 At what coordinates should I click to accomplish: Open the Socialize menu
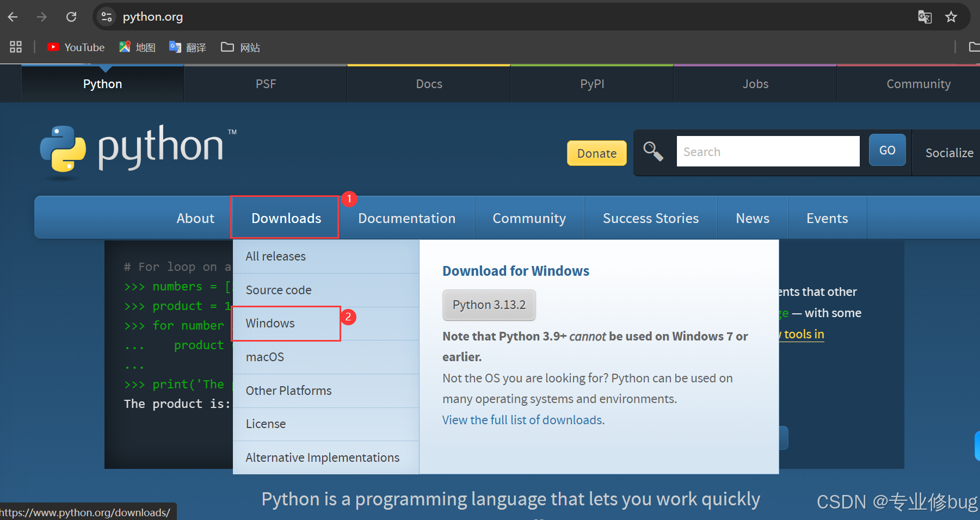coord(949,153)
